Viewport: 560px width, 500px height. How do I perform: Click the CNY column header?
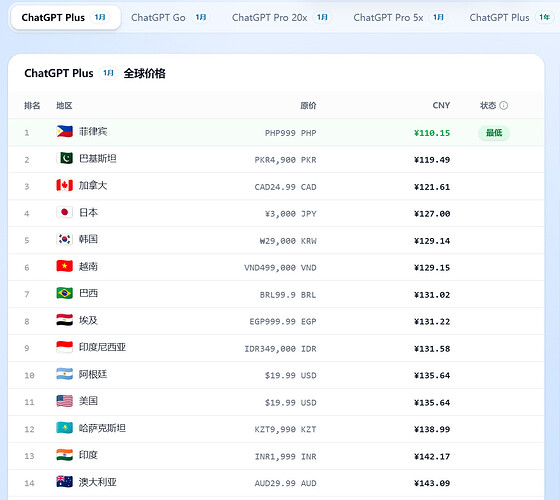tap(441, 105)
